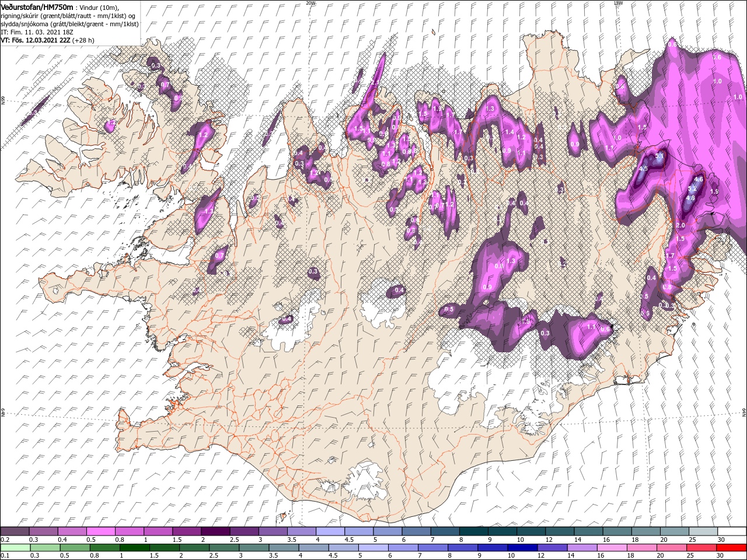
Task: Click the "4.8" precipitation value on the map
Action: pos(690,198)
